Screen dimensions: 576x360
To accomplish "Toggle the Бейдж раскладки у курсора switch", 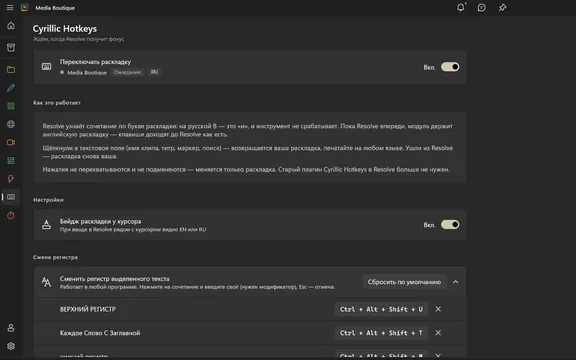I will point(450,224).
